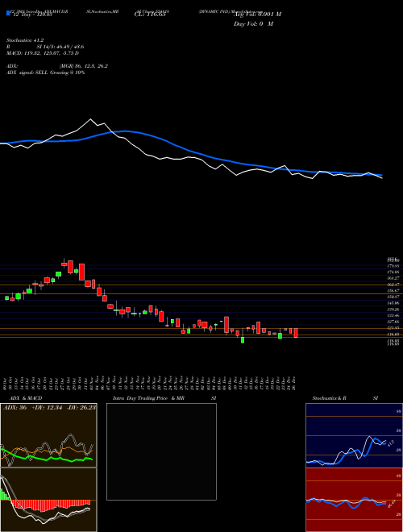Click the blue Stochastics chart panel
Viewport: 403px width, 532px height.
pos(354,435)
